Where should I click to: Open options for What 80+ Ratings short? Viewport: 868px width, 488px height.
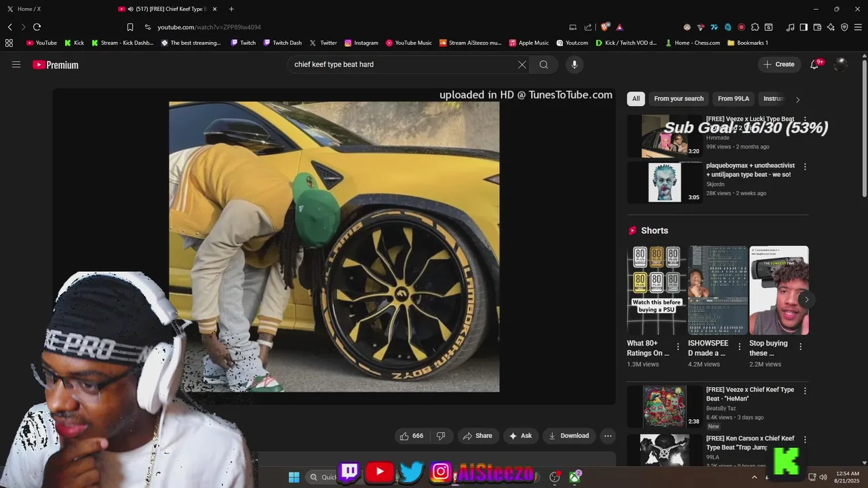click(x=678, y=346)
